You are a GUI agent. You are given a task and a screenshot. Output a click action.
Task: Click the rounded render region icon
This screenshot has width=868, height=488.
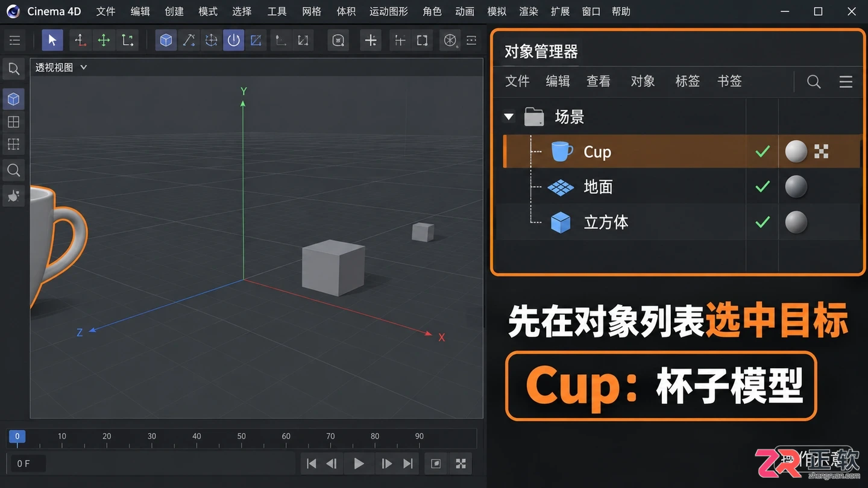click(x=339, y=40)
